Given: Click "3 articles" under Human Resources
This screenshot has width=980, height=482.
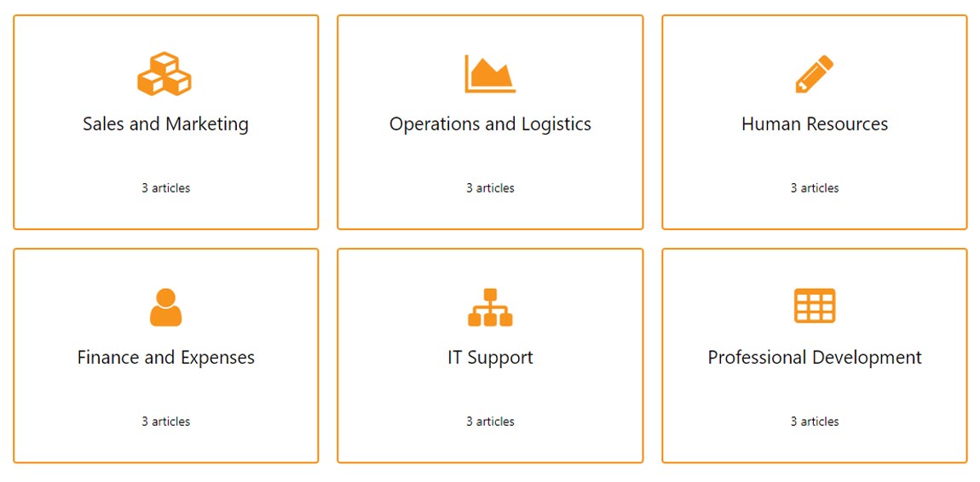Looking at the screenshot, I should pyautogui.click(x=815, y=188).
